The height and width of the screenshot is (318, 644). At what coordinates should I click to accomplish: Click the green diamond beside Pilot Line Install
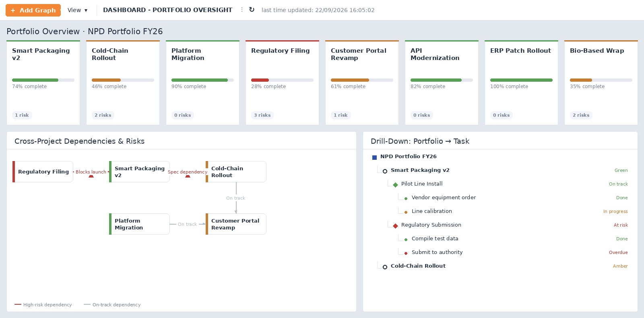click(395, 185)
